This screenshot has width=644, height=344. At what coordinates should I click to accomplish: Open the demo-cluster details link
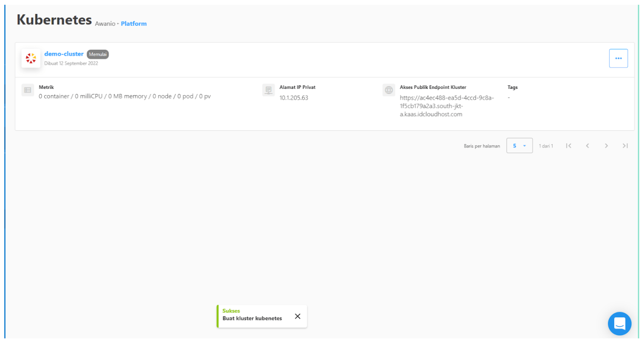click(x=64, y=54)
